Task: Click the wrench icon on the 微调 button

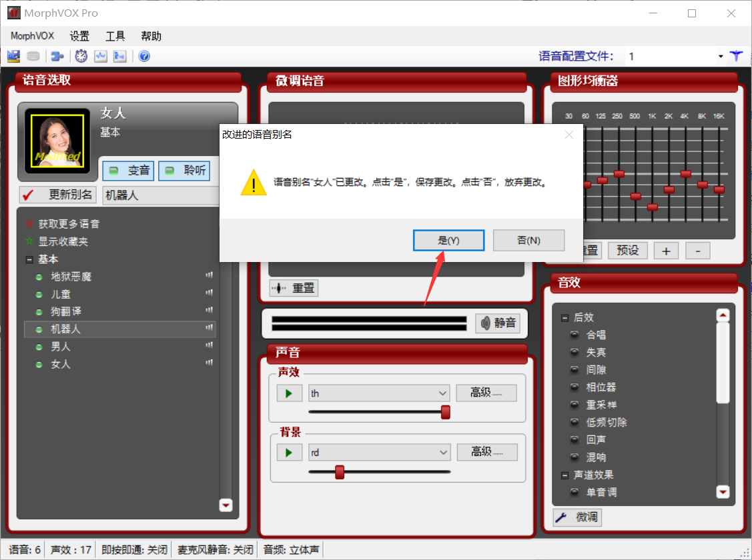Action: pyautogui.click(x=561, y=517)
